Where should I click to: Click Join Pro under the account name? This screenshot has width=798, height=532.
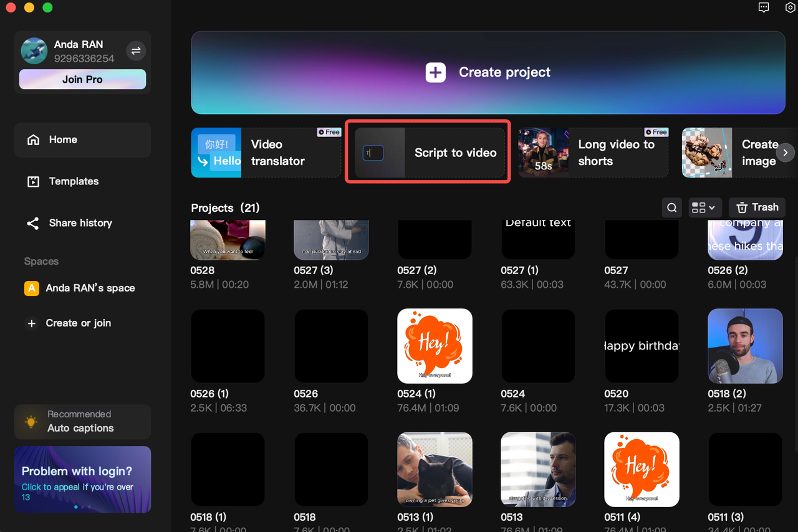click(82, 79)
